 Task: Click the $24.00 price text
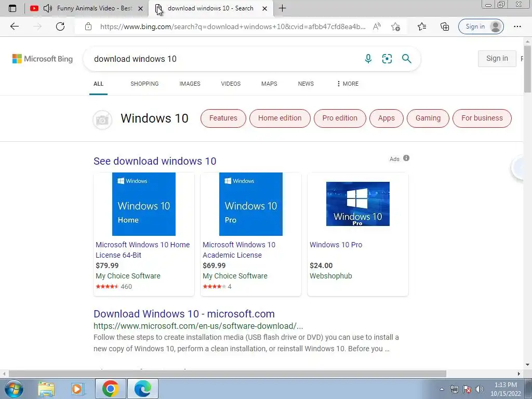321,265
